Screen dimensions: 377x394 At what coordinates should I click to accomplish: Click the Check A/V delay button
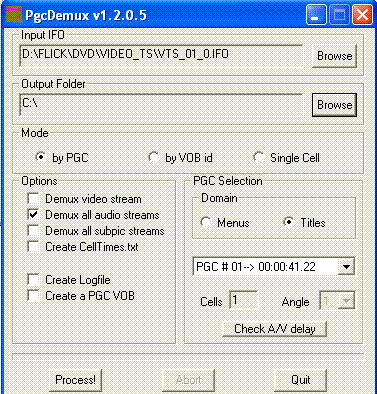274,329
